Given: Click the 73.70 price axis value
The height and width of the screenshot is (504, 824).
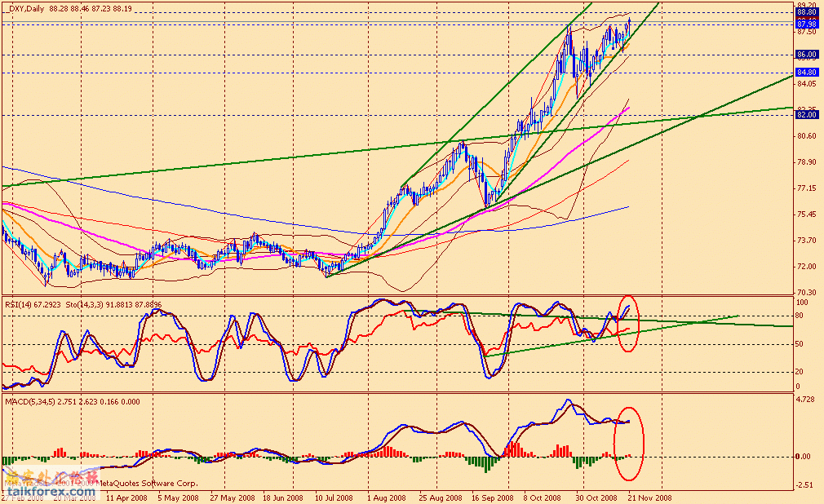Looking at the screenshot, I should 807,241.
